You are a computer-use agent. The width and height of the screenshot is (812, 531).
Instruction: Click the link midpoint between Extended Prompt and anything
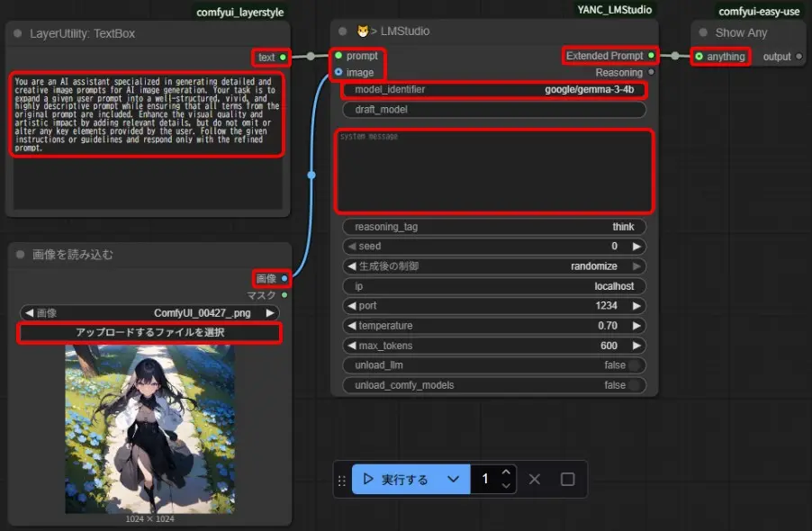pos(675,56)
